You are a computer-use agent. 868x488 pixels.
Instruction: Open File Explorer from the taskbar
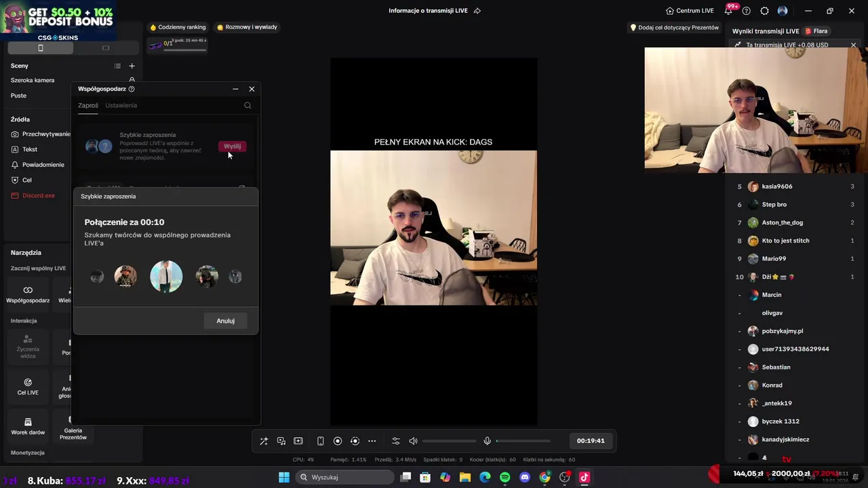(465, 477)
